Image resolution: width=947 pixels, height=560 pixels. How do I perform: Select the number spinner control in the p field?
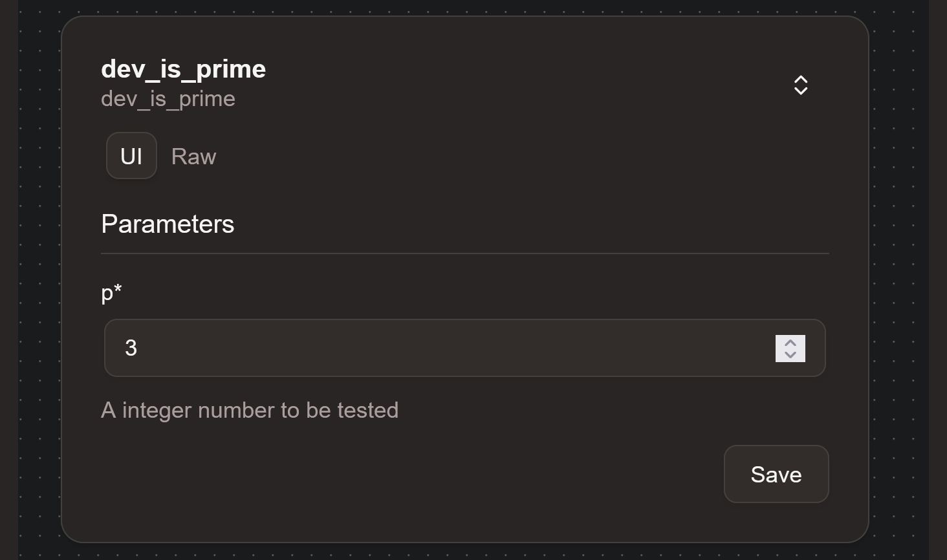[790, 349]
